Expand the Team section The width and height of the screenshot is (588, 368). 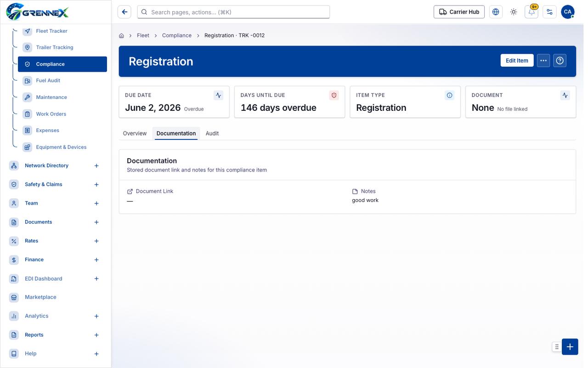(96, 203)
